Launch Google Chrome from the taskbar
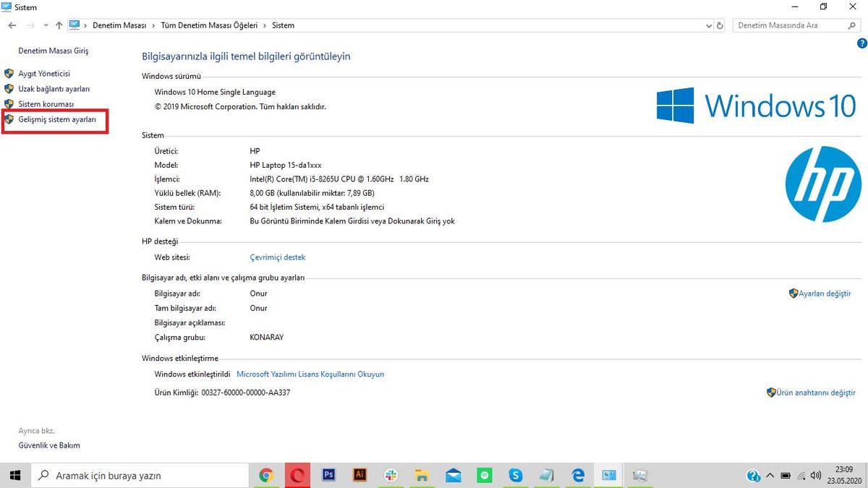The width and height of the screenshot is (868, 488). coord(266,475)
